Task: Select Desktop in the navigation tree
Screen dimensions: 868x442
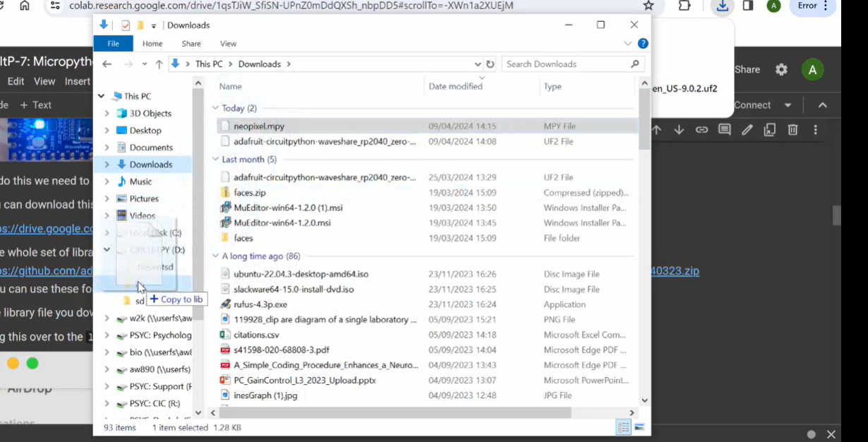Action: pyautogui.click(x=145, y=131)
